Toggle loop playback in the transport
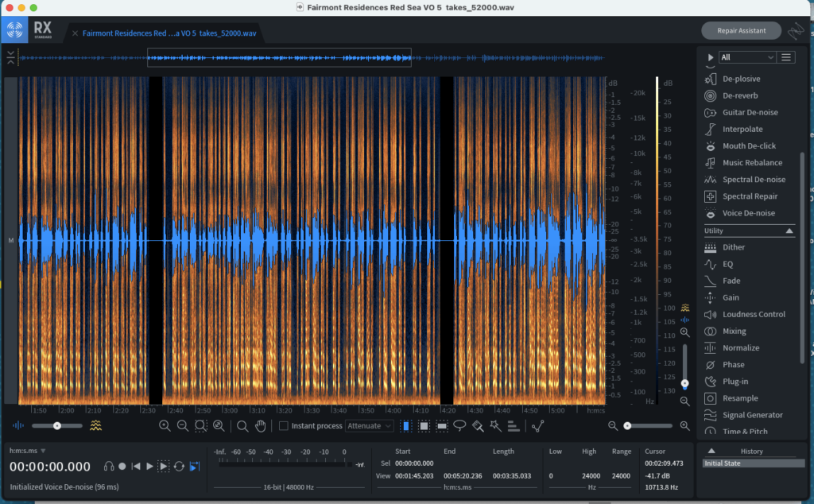814x504 pixels. (179, 467)
